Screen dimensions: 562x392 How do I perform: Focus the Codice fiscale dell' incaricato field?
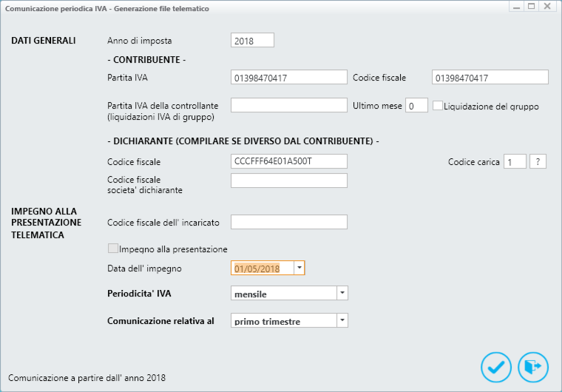coord(289,222)
